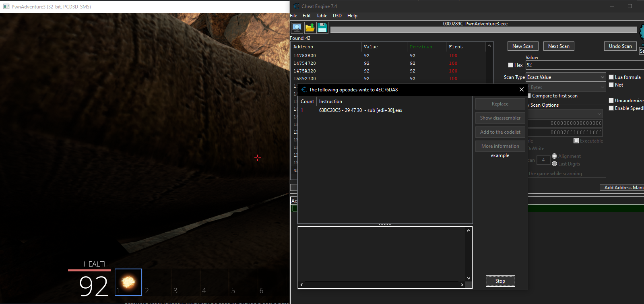Enable the Lua formula checkbox

pyautogui.click(x=611, y=77)
